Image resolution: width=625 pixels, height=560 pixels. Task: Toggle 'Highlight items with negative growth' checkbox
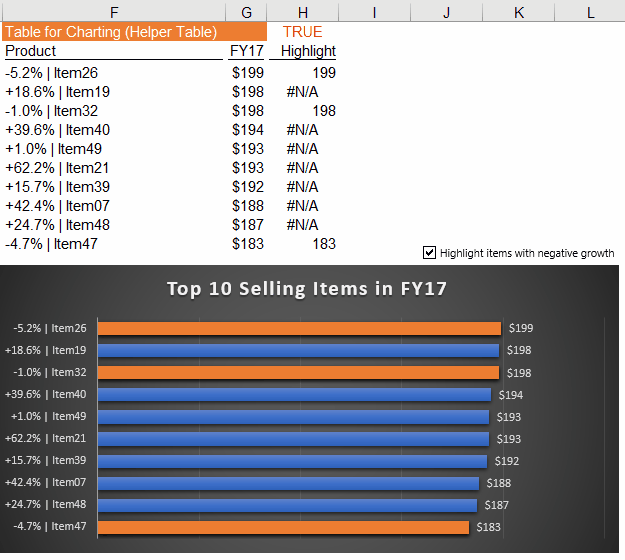click(430, 253)
